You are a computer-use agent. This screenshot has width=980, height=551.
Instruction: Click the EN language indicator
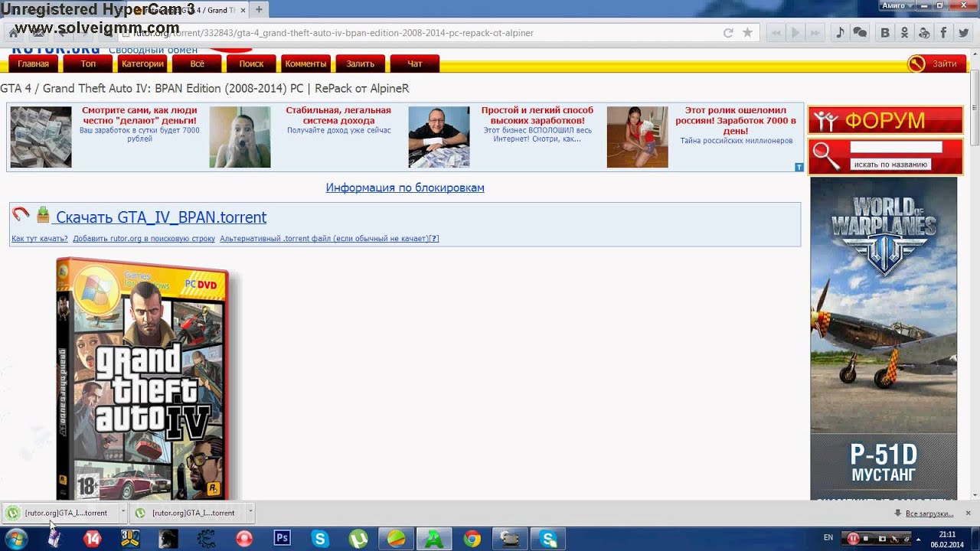click(x=828, y=538)
